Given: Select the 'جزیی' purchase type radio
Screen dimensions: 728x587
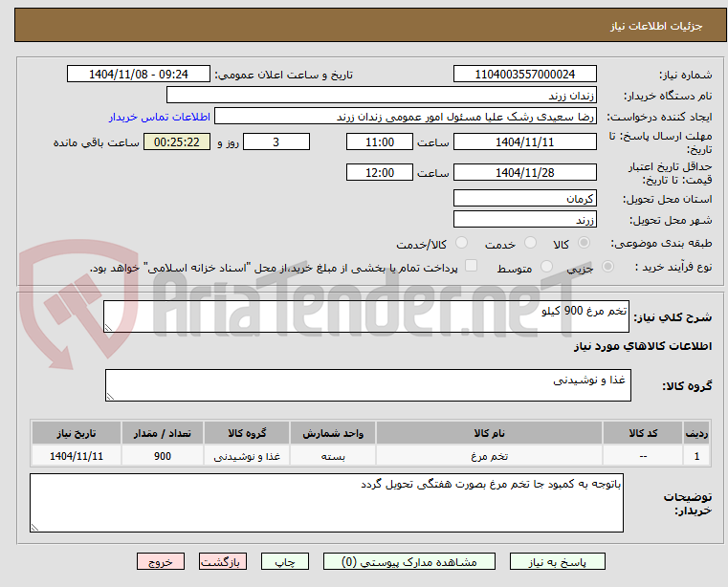Looking at the screenshot, I should tap(607, 267).
